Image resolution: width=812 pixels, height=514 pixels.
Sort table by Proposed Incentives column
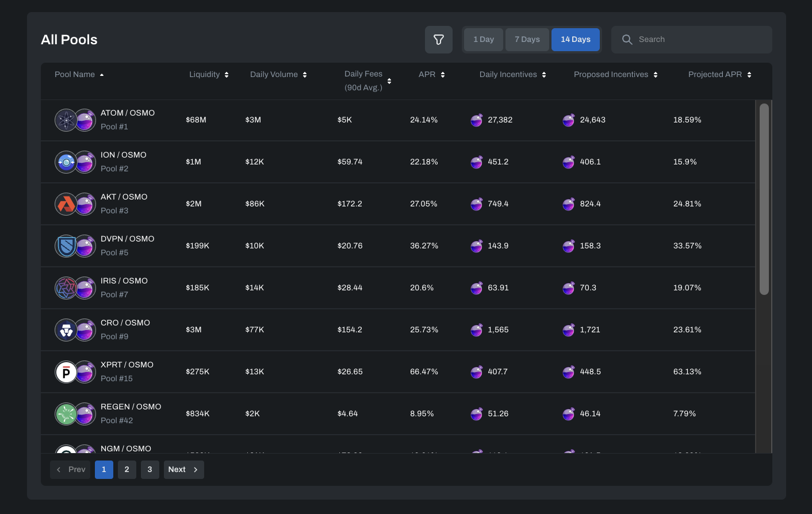616,75
